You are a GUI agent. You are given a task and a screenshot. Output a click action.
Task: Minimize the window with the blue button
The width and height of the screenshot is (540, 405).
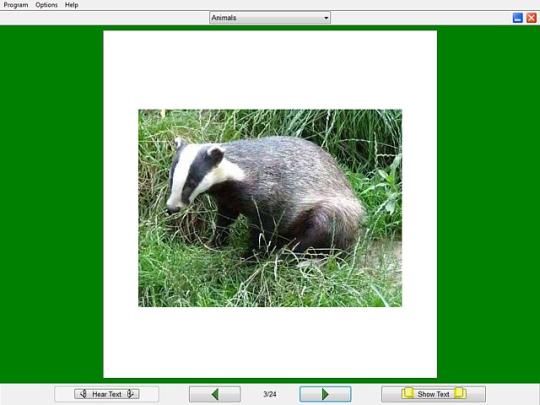[518, 18]
